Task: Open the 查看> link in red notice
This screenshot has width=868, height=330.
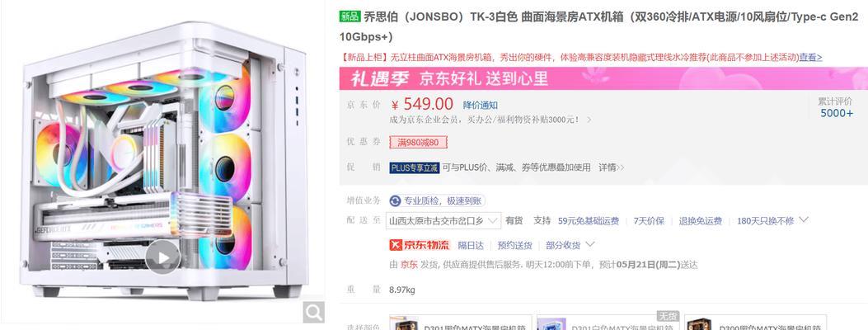Action: [x=810, y=57]
